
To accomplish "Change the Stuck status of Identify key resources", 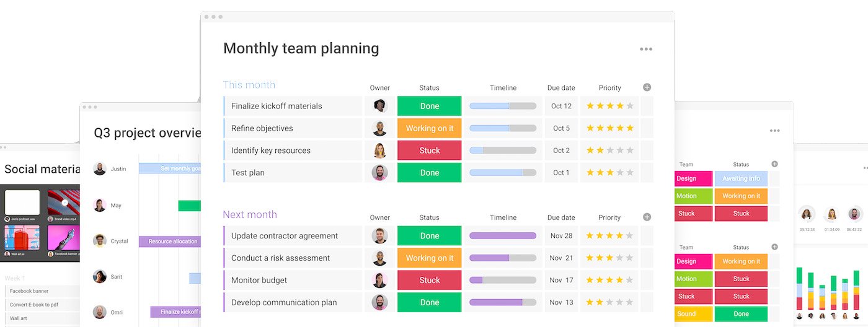I will tap(429, 150).
